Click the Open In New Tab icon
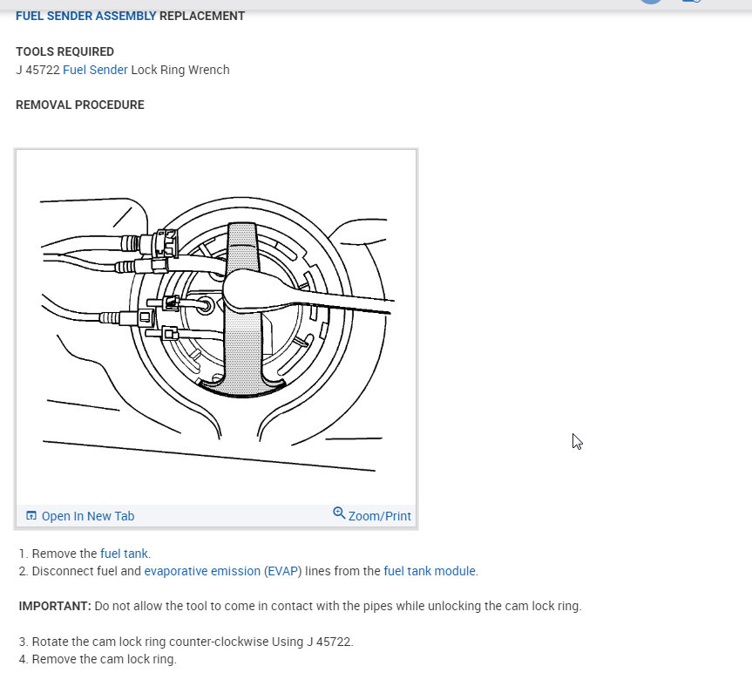Image resolution: width=752 pixels, height=700 pixels. click(31, 516)
